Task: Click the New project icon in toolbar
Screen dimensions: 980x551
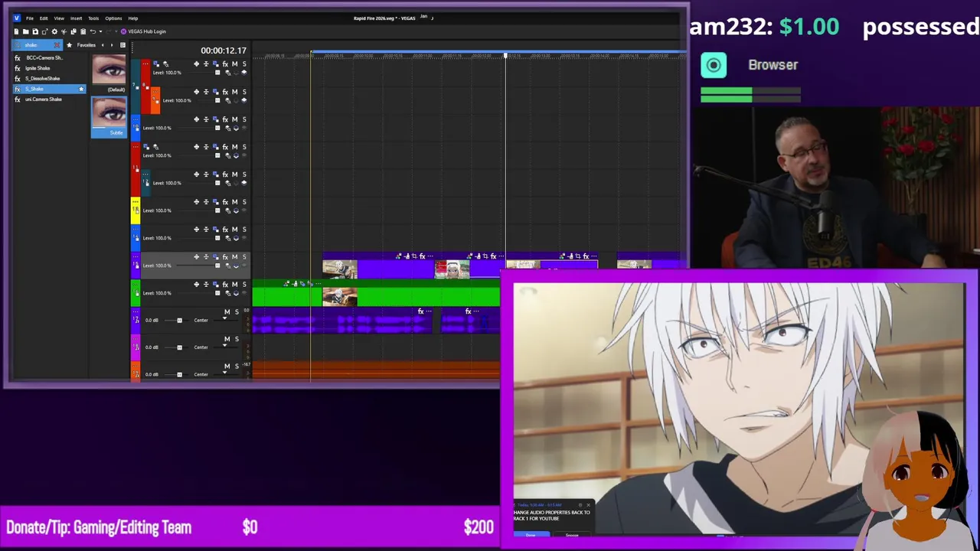Action: [16, 31]
